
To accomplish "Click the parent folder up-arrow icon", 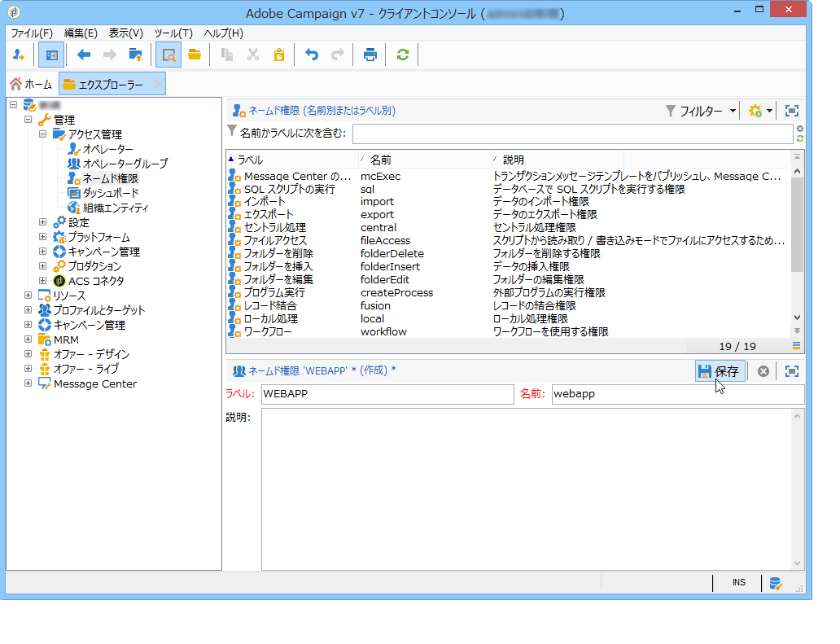I will click(136, 55).
